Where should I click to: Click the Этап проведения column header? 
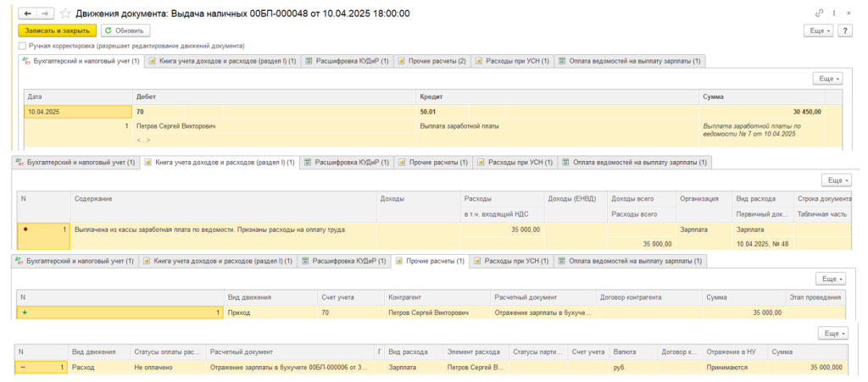point(815,297)
